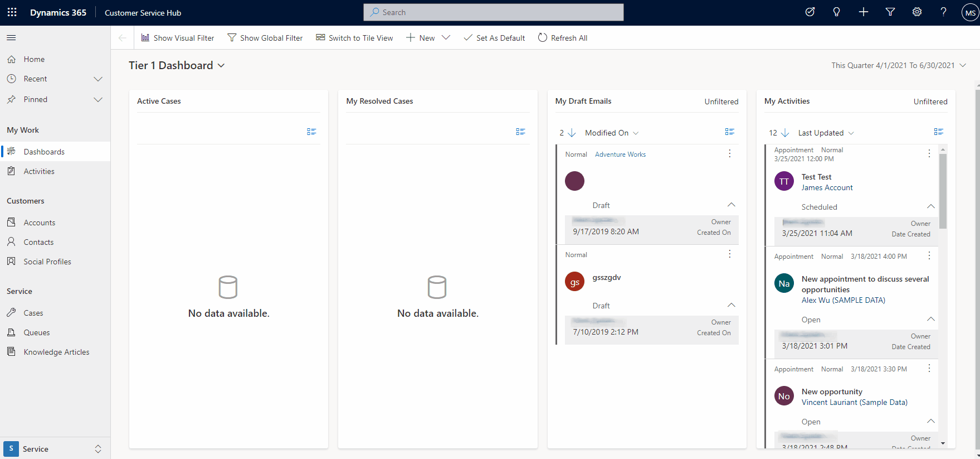This screenshot has height=459, width=980.
Task: Click the My Activities vertical scrollbar
Action: (x=943, y=190)
